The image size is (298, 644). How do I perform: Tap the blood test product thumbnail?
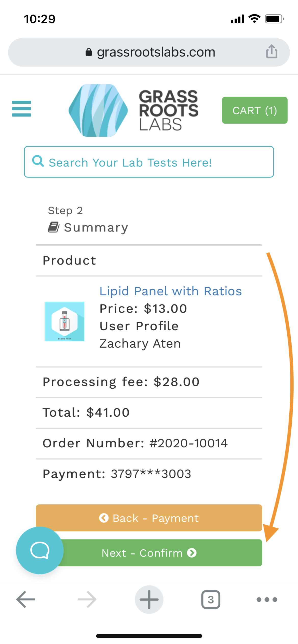click(x=64, y=321)
